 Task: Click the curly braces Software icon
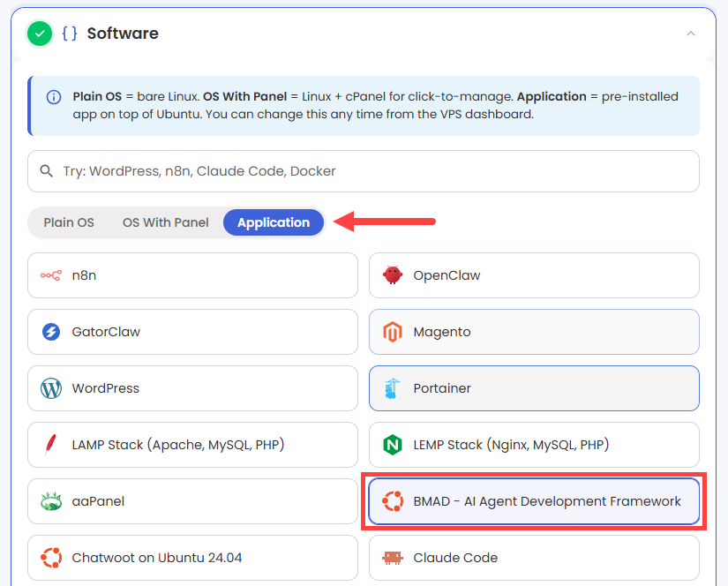[70, 34]
